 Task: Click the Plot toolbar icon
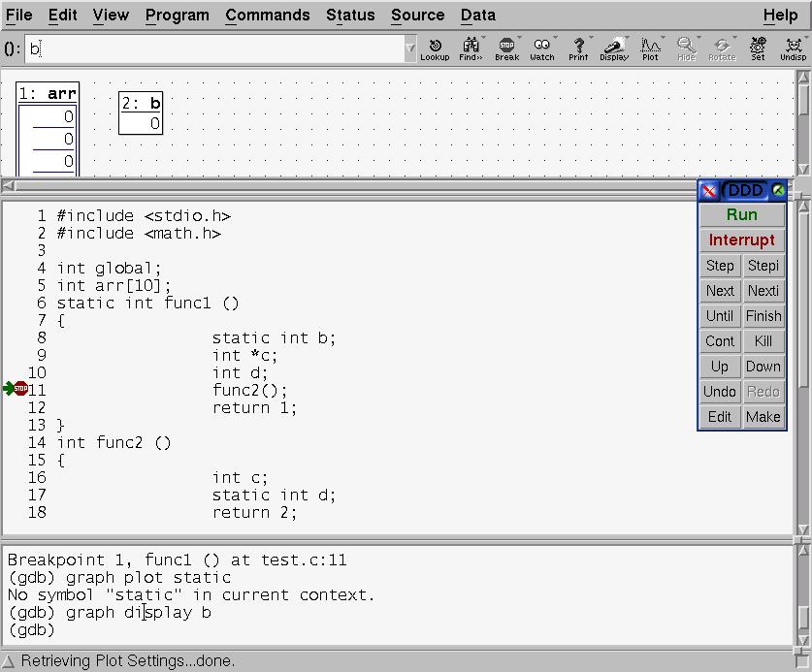tap(650, 49)
